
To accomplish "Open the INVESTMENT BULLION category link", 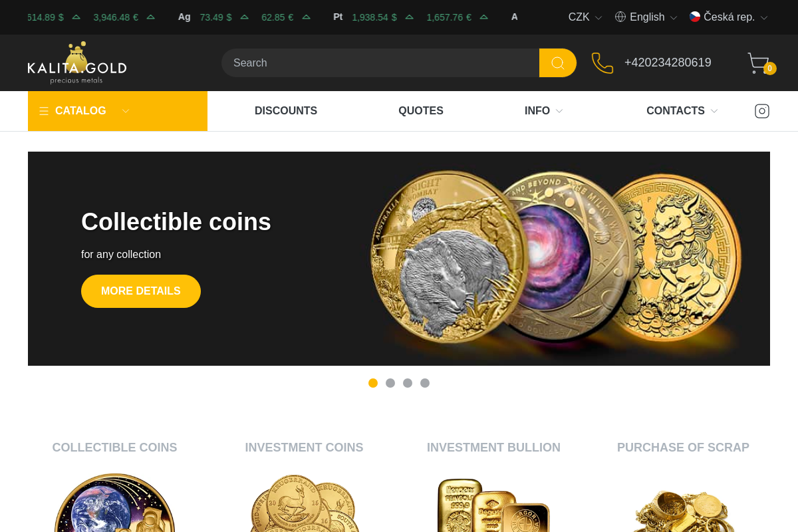I will point(493,448).
